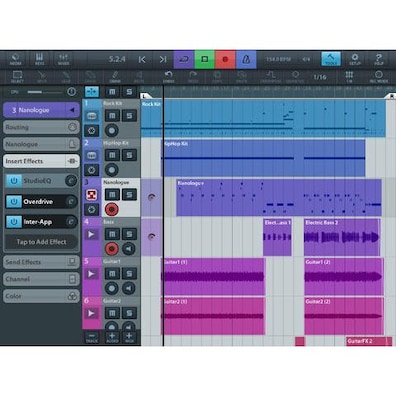Screen dimensions: 396x396
Task: Add a new audio track
Action: coord(112,337)
